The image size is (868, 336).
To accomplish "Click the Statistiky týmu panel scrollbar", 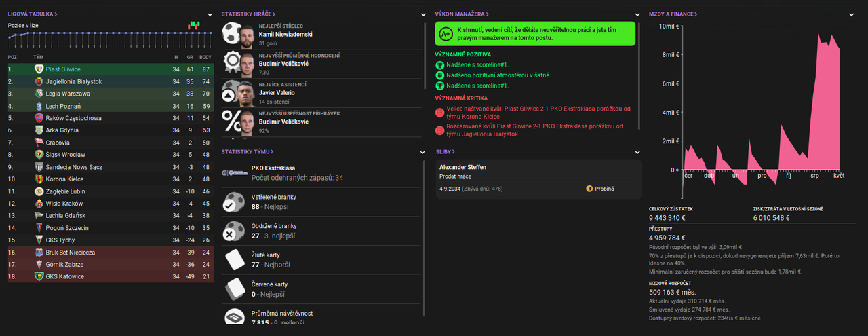I will tap(425, 238).
